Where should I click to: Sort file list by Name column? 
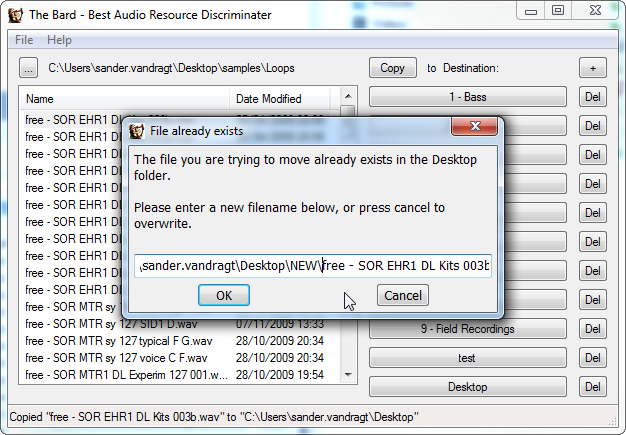[x=125, y=99]
